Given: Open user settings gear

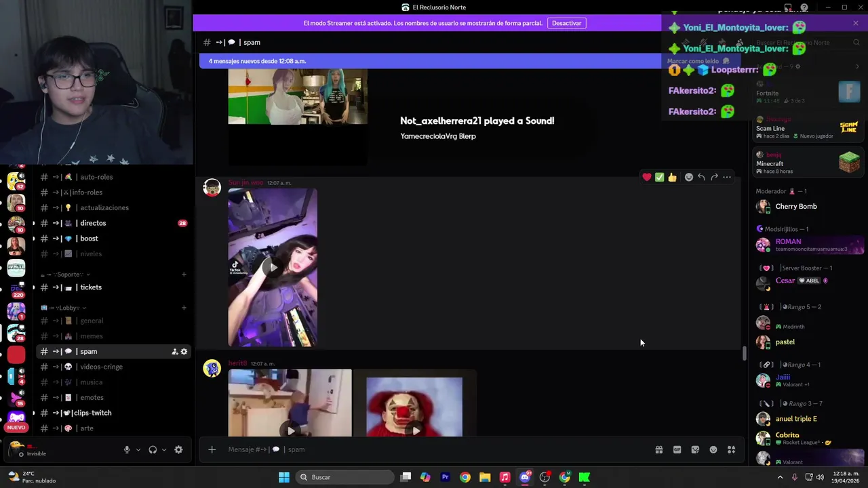Looking at the screenshot, I should click(178, 449).
